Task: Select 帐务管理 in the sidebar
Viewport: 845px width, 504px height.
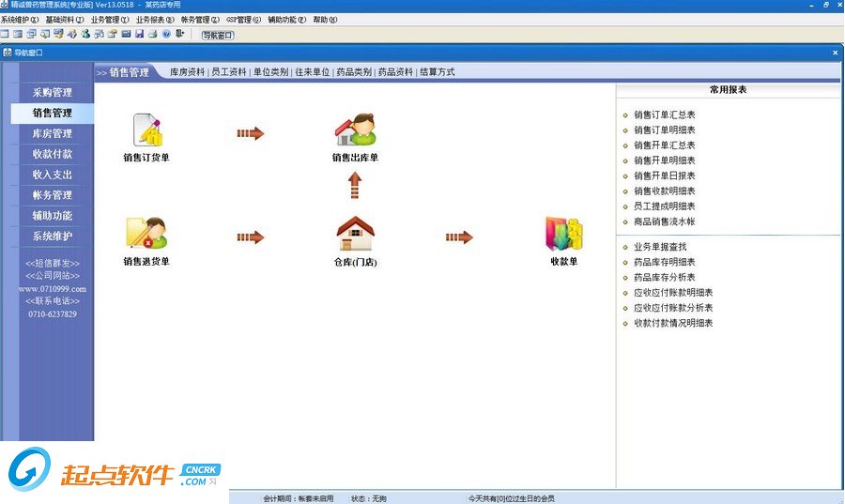Action: click(x=53, y=195)
